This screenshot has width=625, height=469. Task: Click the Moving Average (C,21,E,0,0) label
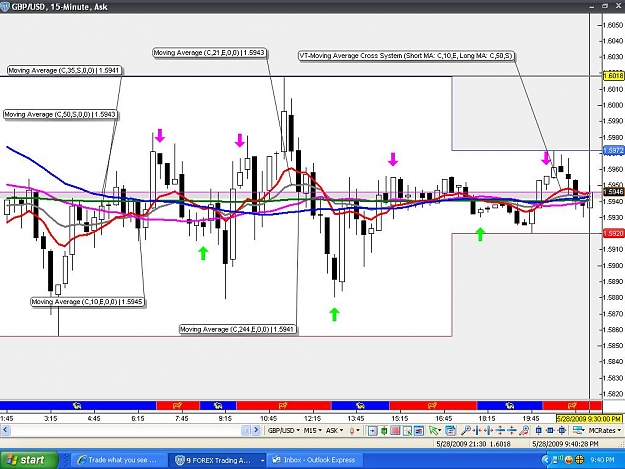[x=209, y=53]
